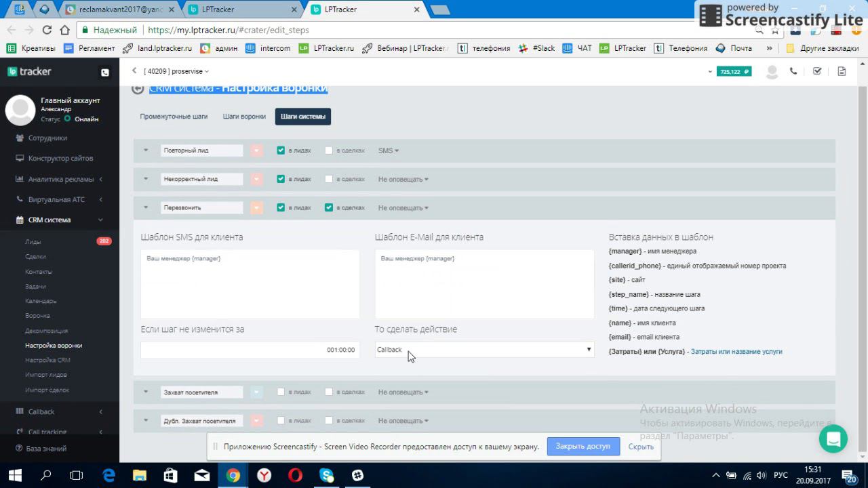Open Windows search magnifier
868x488 pixels.
tap(46, 476)
